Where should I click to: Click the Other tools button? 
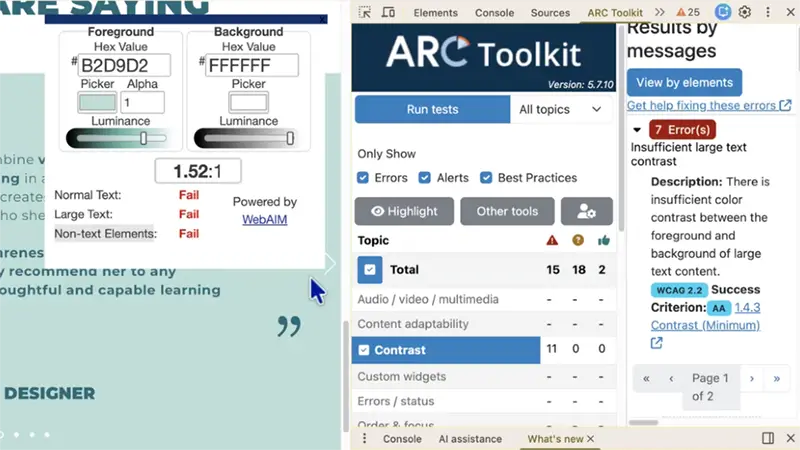(x=507, y=211)
